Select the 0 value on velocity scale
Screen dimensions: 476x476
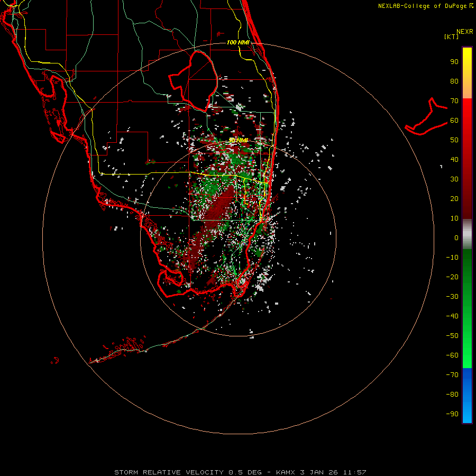click(x=456, y=237)
